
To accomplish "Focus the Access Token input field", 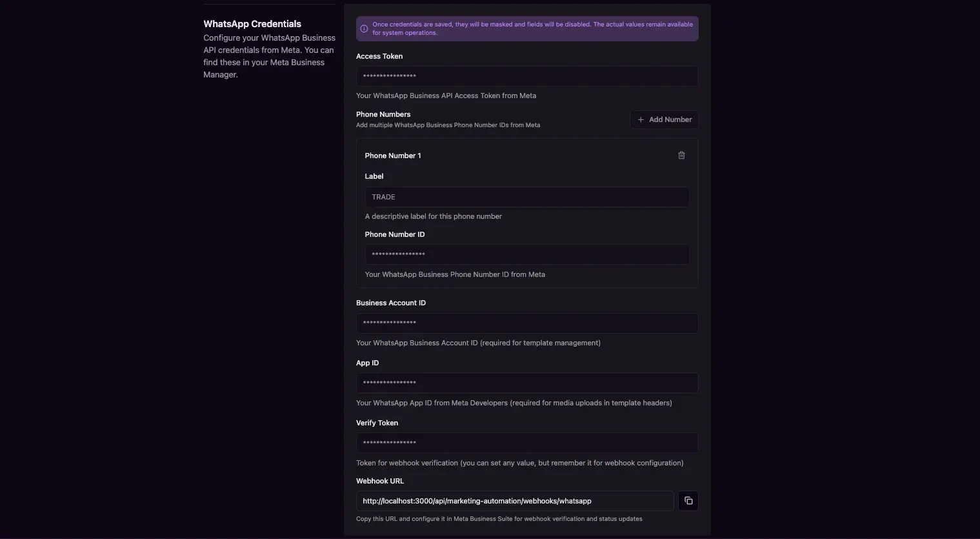I will [526, 76].
